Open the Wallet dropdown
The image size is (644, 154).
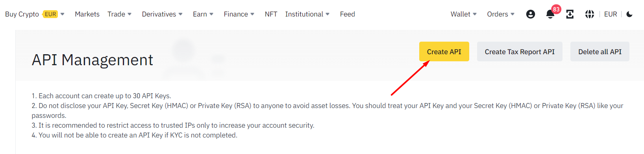[464, 14]
